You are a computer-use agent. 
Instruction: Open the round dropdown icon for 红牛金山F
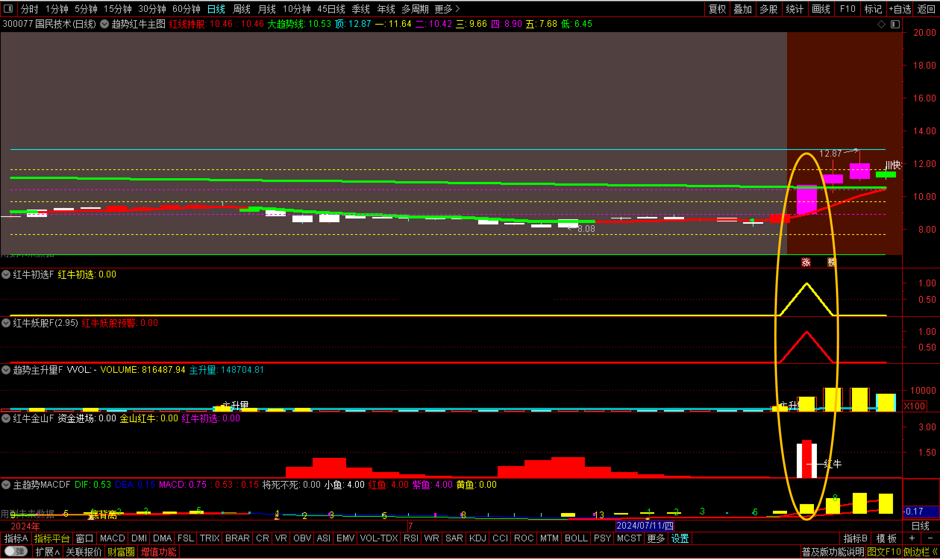pyautogui.click(x=6, y=418)
